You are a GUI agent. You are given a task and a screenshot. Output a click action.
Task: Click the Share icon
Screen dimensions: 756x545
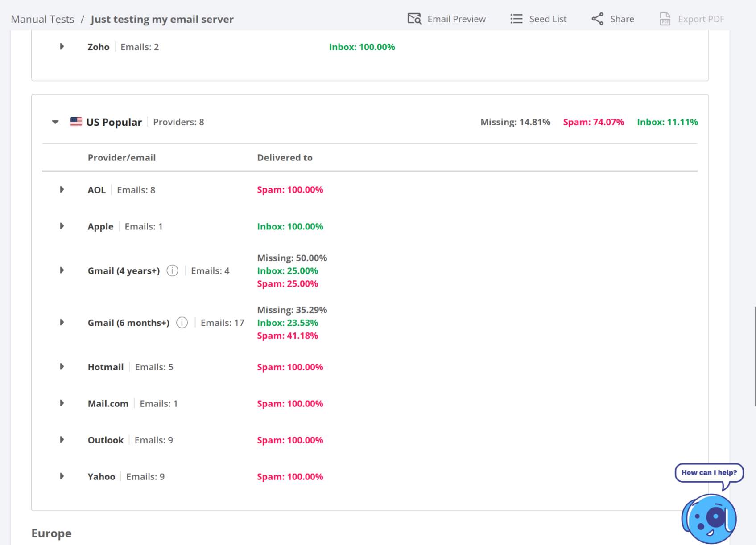[x=597, y=19]
